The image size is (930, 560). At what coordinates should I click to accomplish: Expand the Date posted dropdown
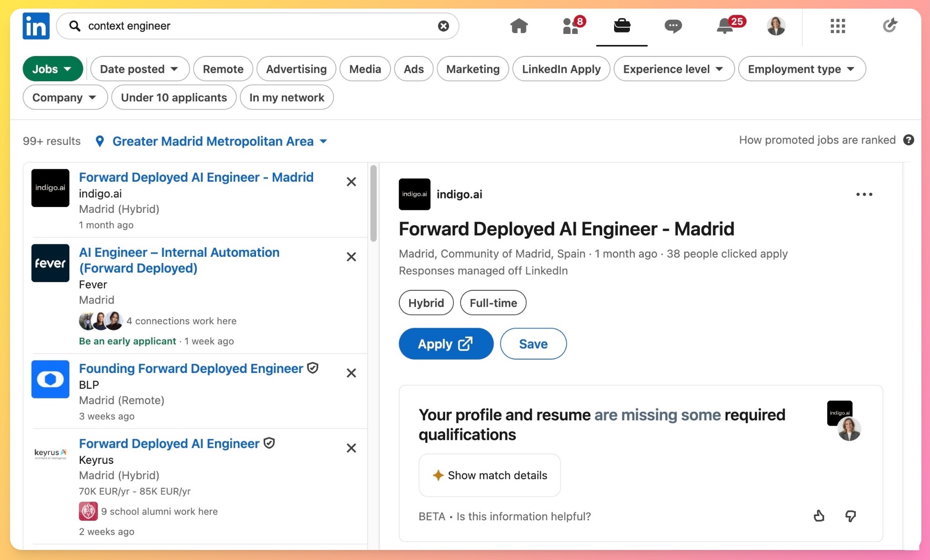point(140,69)
